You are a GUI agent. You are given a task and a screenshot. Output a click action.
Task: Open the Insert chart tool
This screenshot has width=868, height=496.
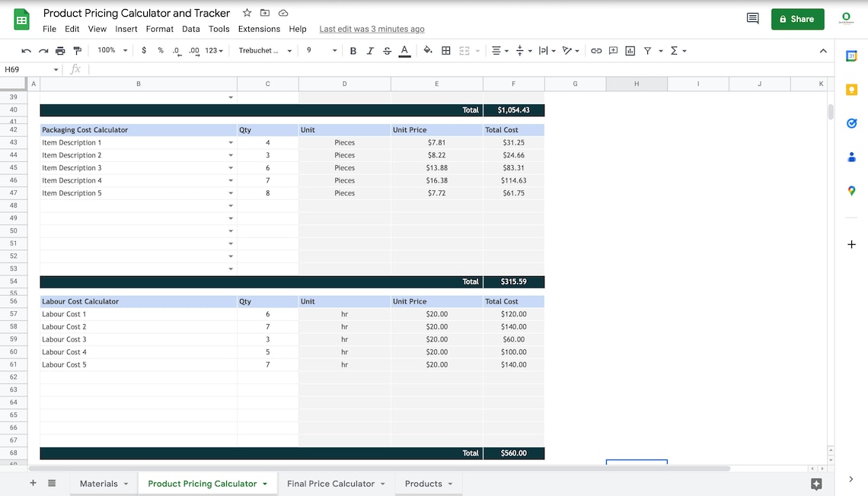click(630, 50)
